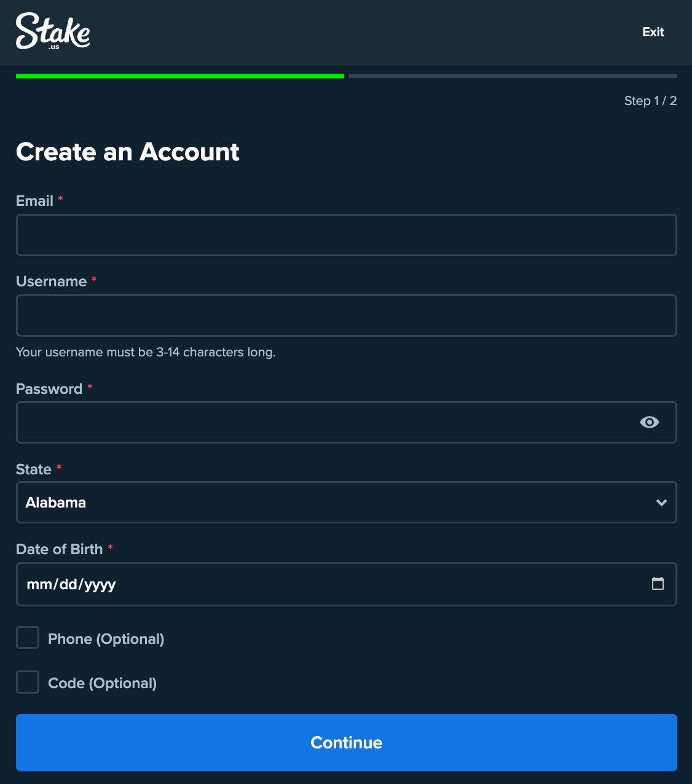692x784 pixels.
Task: Click the Phone (Optional) label text
Action: (x=106, y=639)
